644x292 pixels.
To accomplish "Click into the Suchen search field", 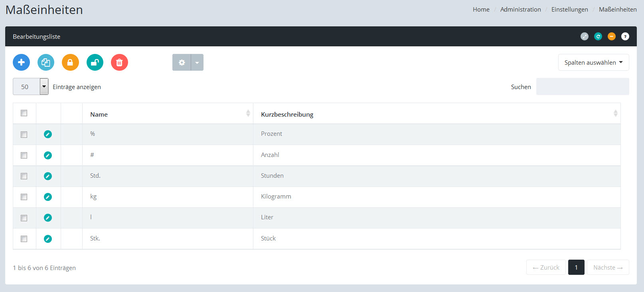I will coord(582,87).
